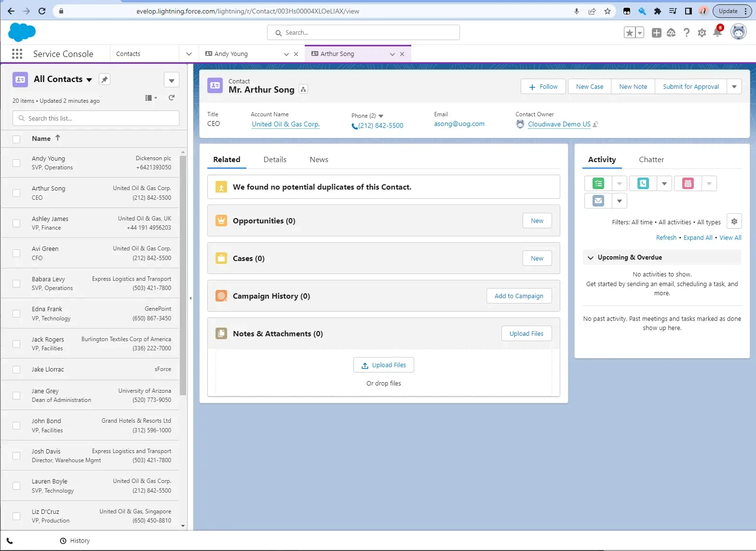The height and width of the screenshot is (551, 756).
Task: Open the All Contacts list view dropdown
Action: (89, 80)
